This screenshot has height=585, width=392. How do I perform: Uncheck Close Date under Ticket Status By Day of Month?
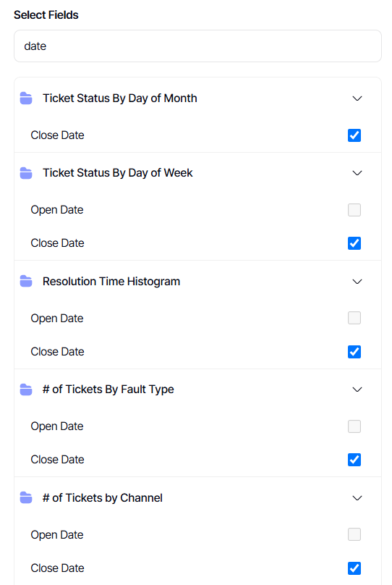(x=354, y=135)
